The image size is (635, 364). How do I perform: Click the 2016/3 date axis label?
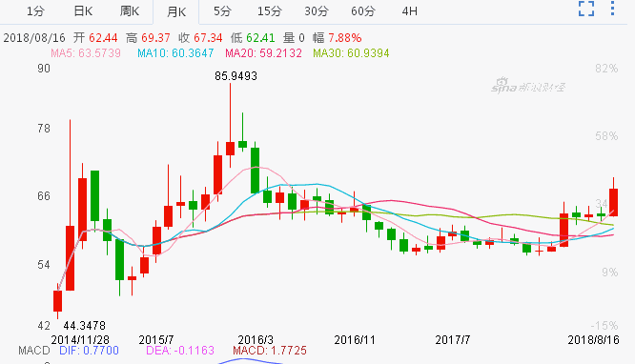[x=256, y=340]
